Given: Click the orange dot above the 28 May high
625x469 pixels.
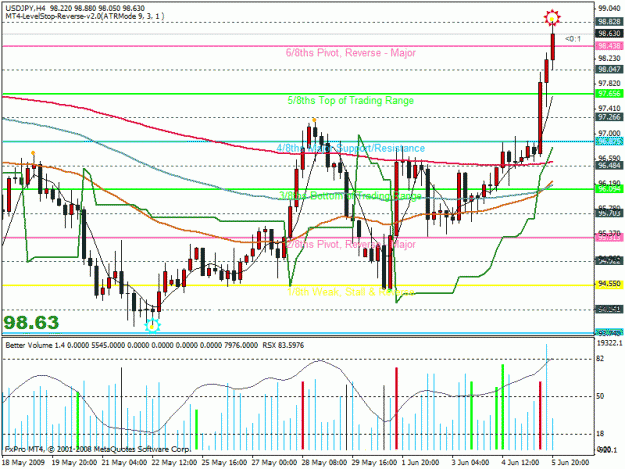Looking at the screenshot, I should [314, 120].
